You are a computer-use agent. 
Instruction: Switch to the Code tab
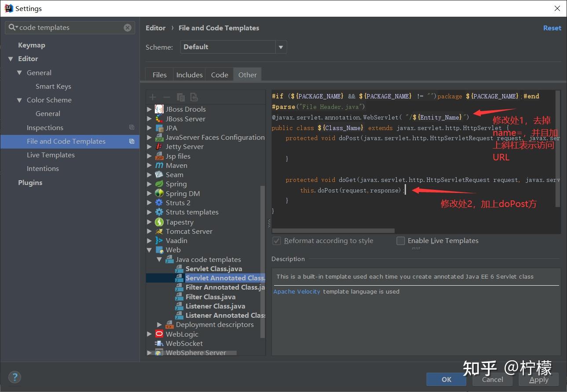click(219, 75)
